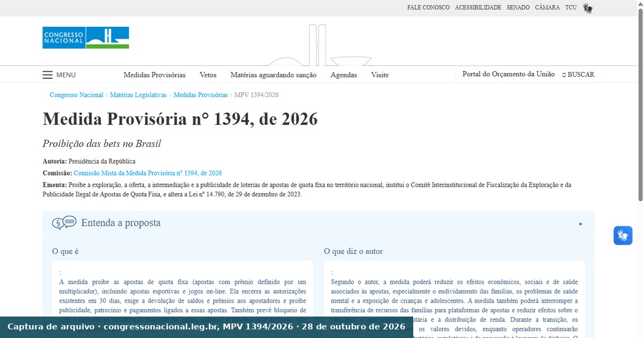Open the Vetos menu item
The width and height of the screenshot is (644, 338).
click(x=208, y=75)
